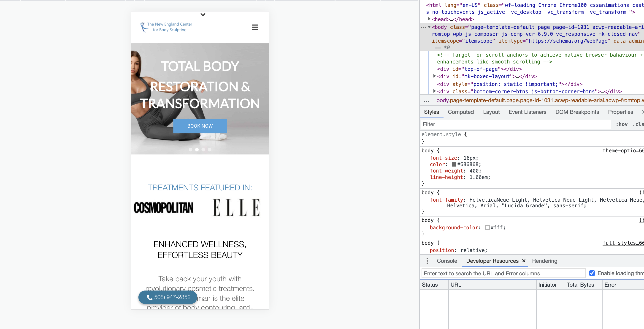This screenshot has height=329, width=644.
Task: Click the BOOK NOW button
Action: tap(200, 126)
